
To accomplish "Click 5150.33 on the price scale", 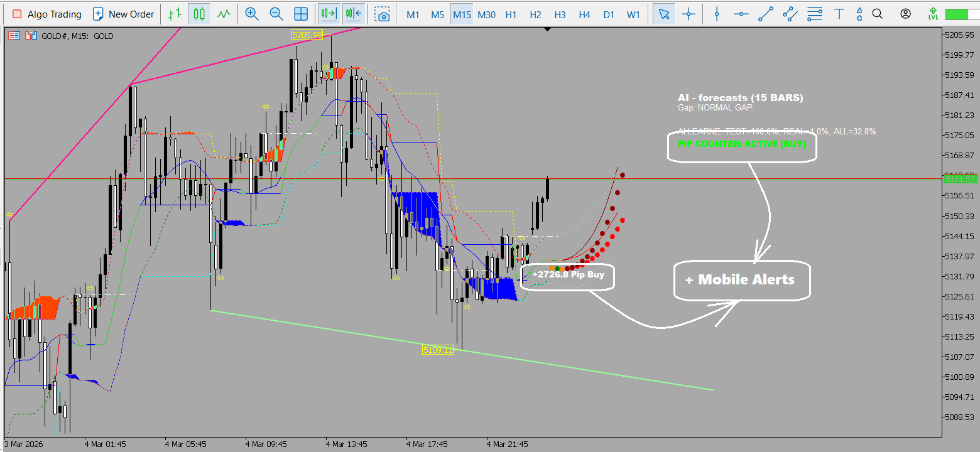I will (x=959, y=216).
